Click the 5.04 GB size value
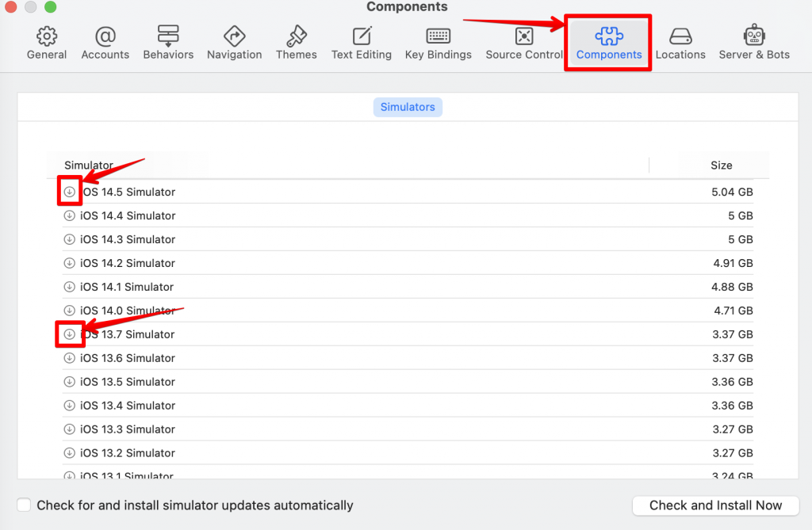Viewport: 812px width, 530px height. tap(732, 192)
